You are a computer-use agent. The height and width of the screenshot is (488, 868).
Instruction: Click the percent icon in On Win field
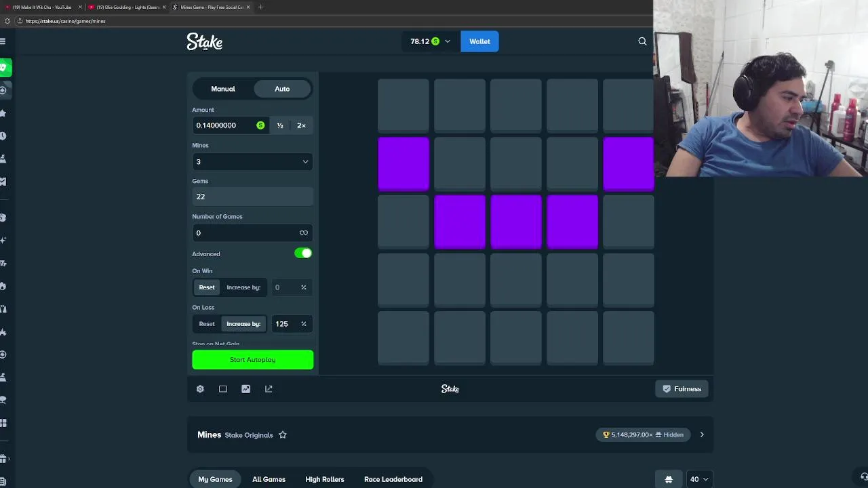click(x=304, y=287)
